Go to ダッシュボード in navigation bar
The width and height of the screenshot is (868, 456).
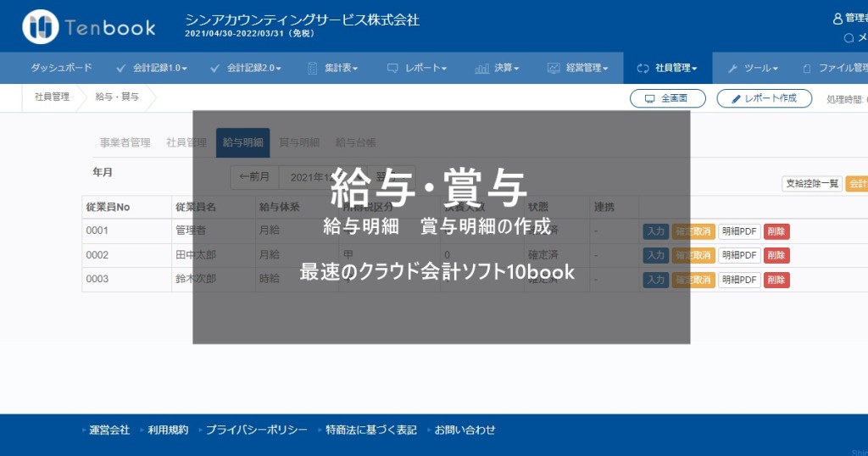pyautogui.click(x=62, y=68)
